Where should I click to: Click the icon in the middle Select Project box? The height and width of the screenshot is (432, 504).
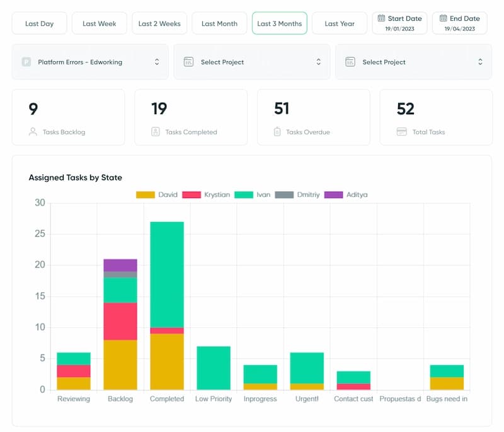(x=188, y=62)
